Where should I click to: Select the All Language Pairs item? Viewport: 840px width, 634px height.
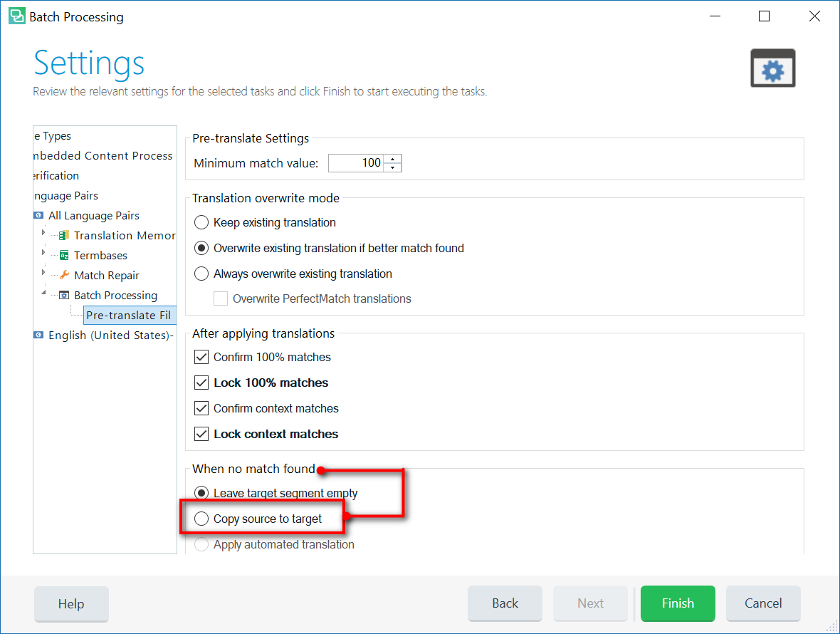[x=94, y=215]
